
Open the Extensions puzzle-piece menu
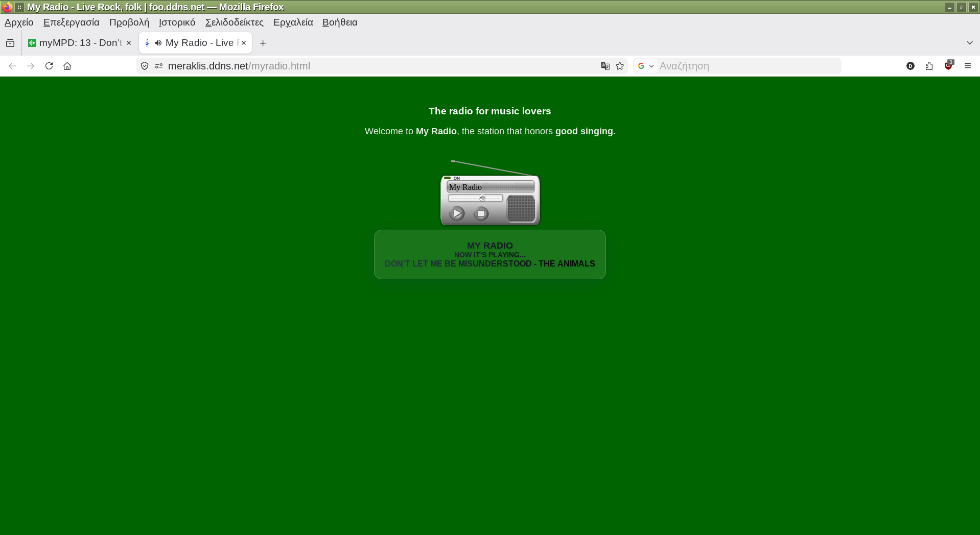tap(929, 66)
